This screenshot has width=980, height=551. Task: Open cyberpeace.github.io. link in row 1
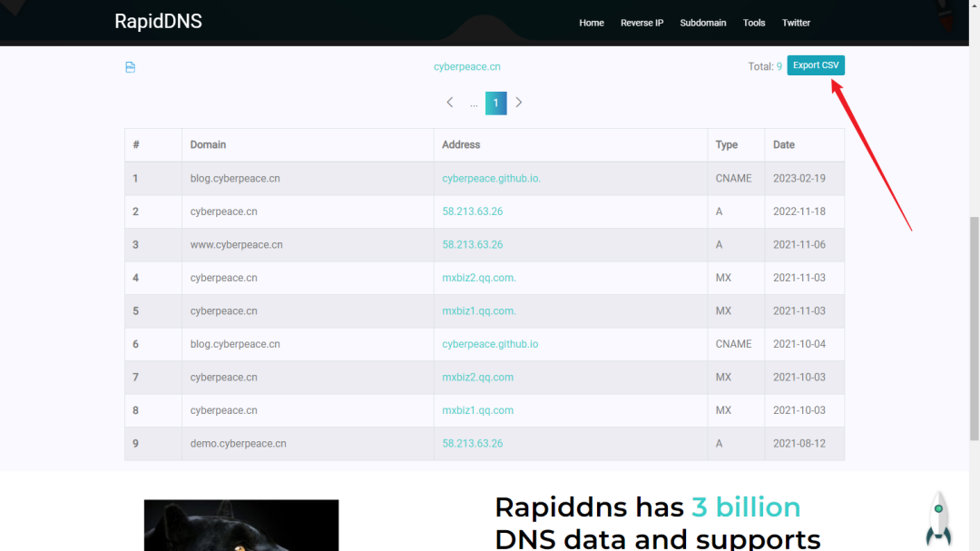(x=491, y=179)
